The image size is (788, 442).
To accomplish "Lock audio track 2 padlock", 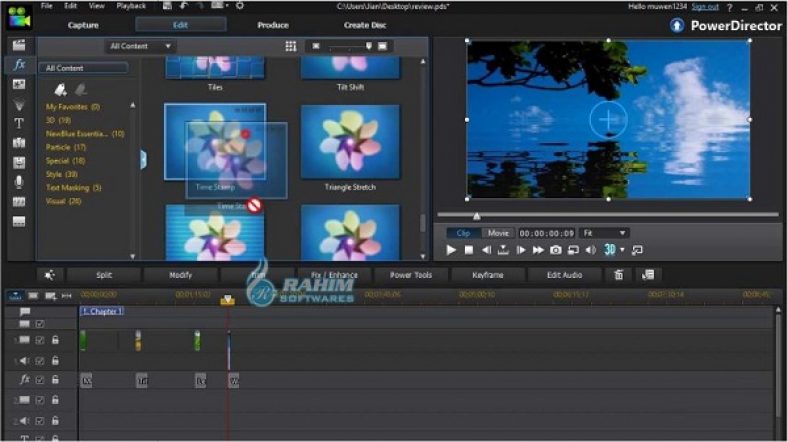I will 55,420.
